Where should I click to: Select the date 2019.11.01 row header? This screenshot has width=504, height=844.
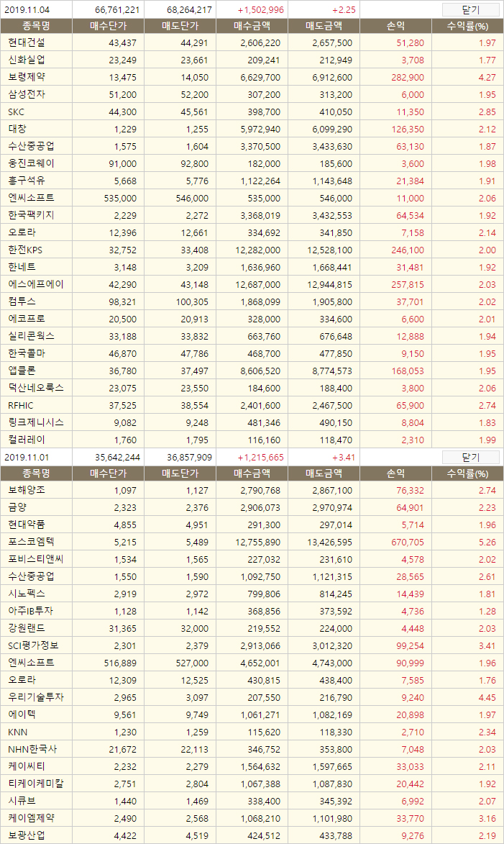(27, 458)
